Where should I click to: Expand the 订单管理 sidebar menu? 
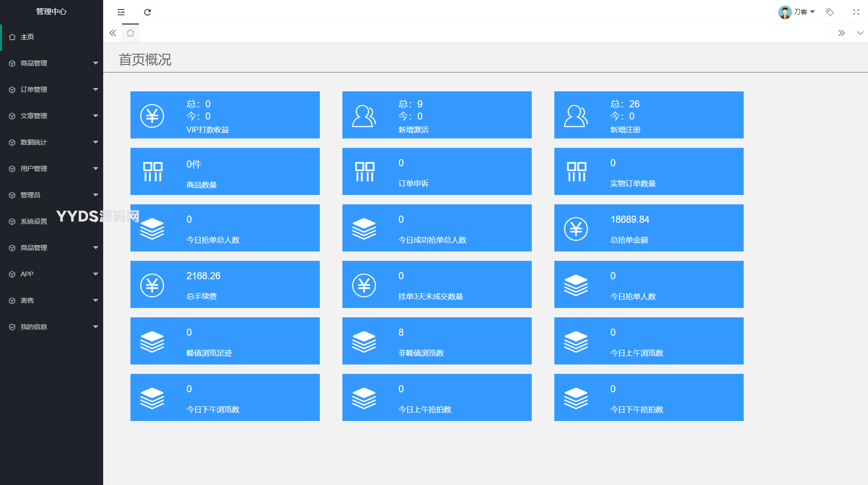51,89
